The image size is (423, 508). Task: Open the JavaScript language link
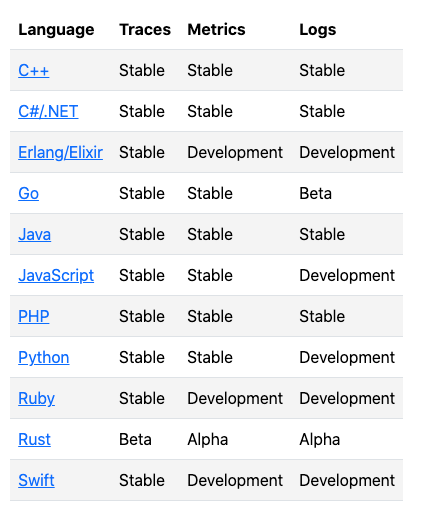[x=56, y=275]
